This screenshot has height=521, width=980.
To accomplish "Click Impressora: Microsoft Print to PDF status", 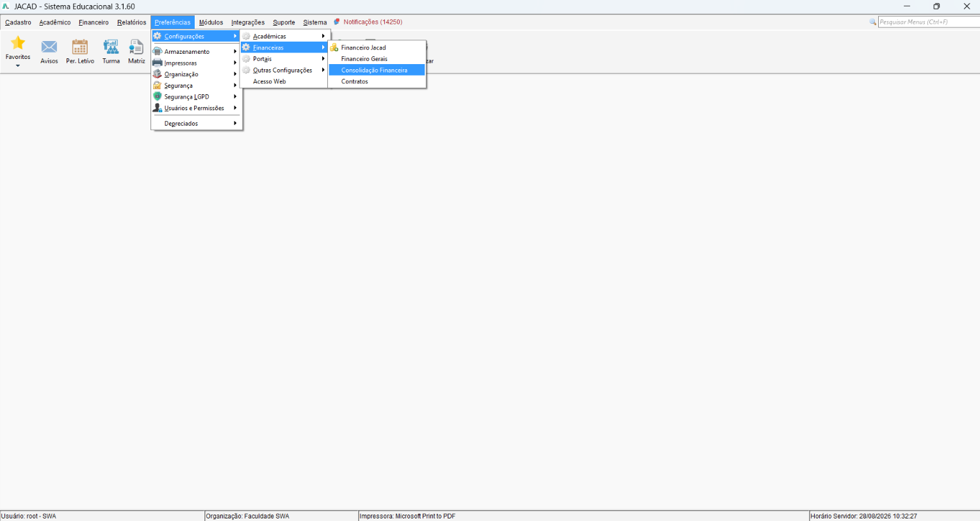I will tap(407, 516).
